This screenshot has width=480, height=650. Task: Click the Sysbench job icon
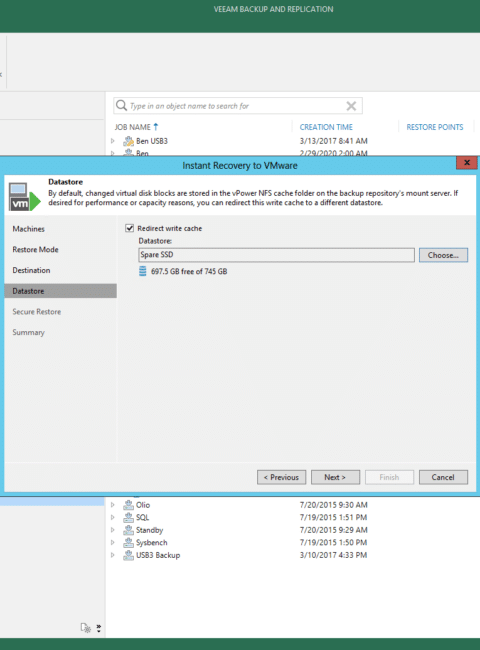pos(128,542)
